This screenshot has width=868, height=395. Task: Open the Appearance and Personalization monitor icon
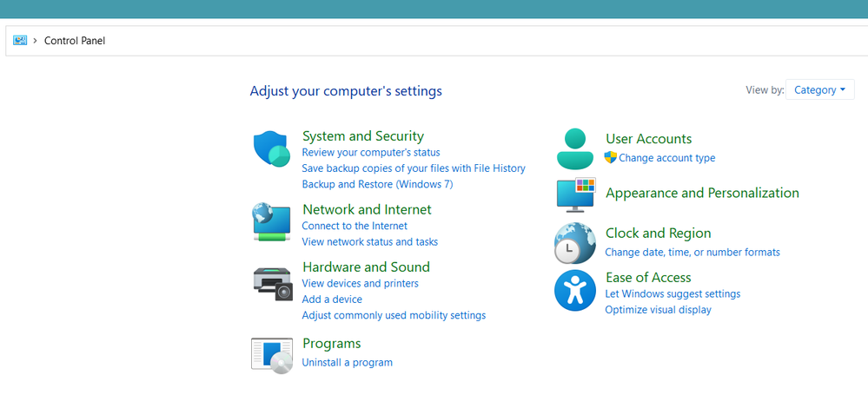[x=576, y=194]
